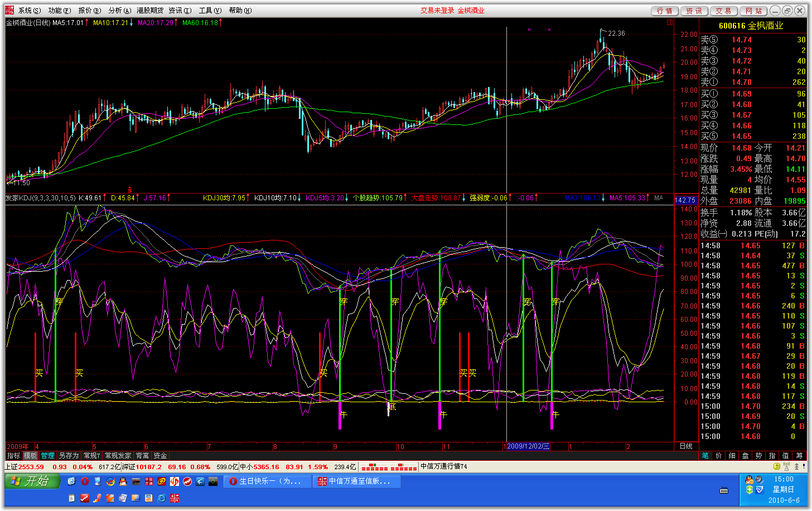Image resolution: width=812 pixels, height=511 pixels.
Task: Launch Internet Explorer from quick launch bar
Action: click(x=161, y=498)
